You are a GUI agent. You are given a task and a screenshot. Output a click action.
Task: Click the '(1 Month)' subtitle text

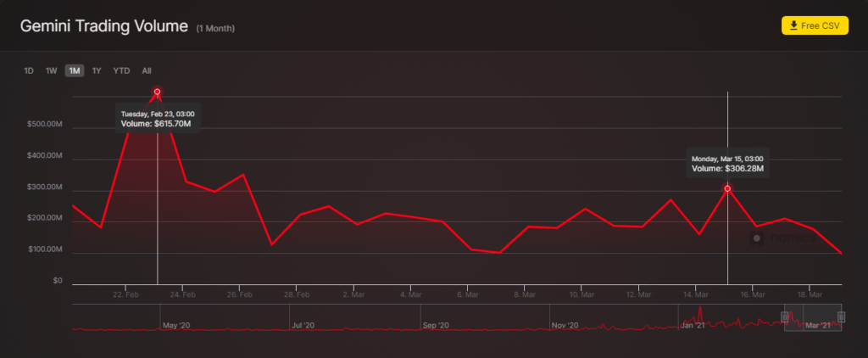215,28
